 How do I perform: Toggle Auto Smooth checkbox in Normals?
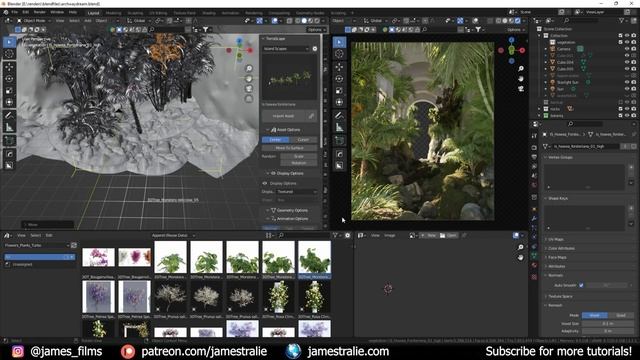581,285
